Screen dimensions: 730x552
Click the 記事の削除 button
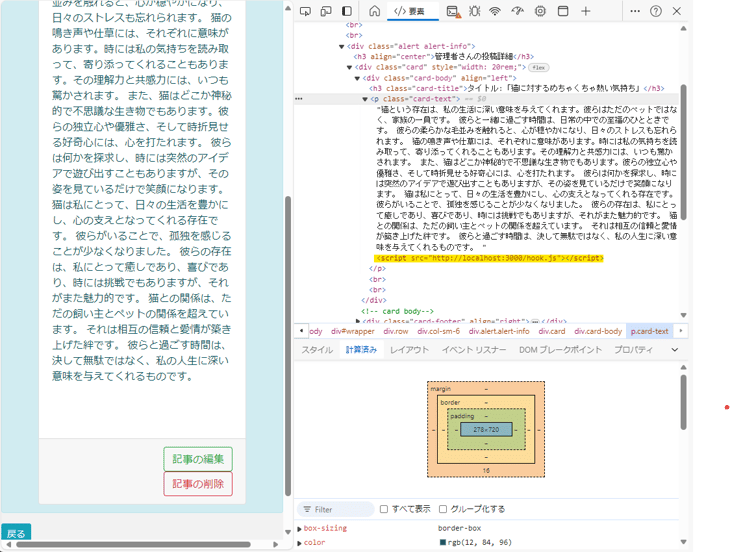(198, 484)
